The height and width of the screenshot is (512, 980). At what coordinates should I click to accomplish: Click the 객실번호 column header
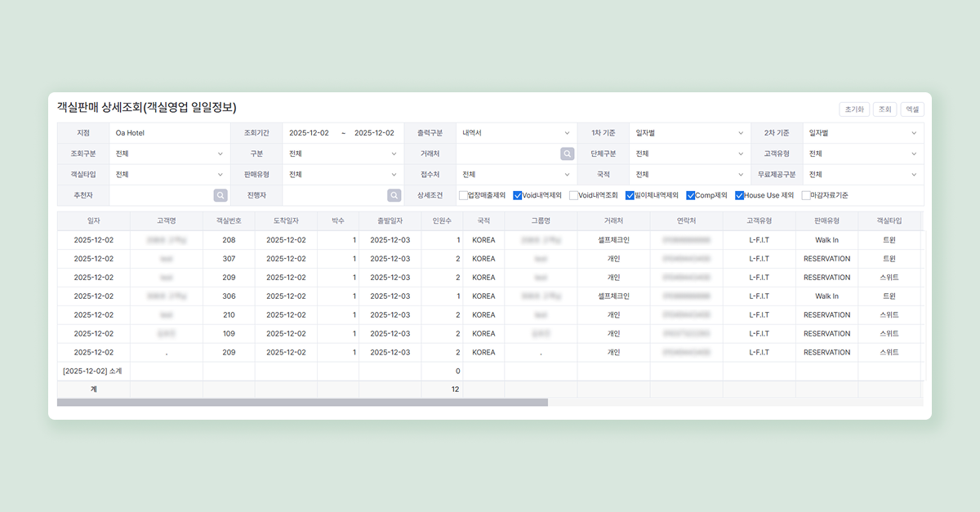click(x=229, y=221)
